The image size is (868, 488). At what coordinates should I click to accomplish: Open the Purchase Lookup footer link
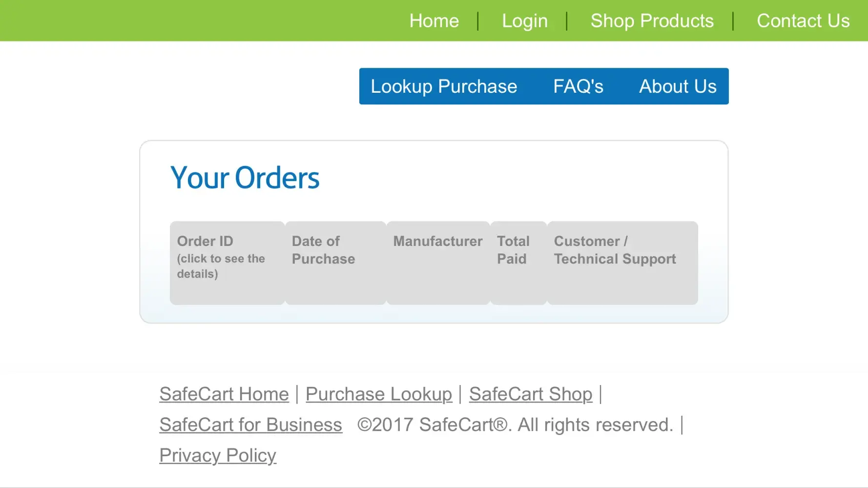379,394
